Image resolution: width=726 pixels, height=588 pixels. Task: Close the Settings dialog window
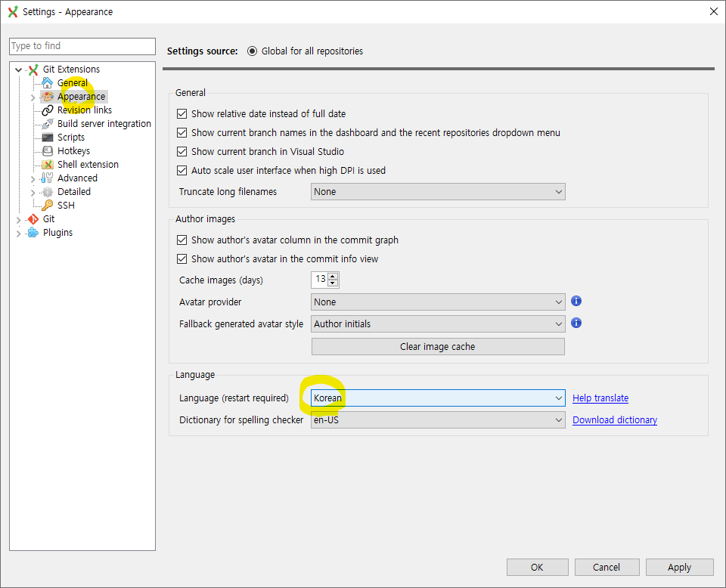click(713, 11)
